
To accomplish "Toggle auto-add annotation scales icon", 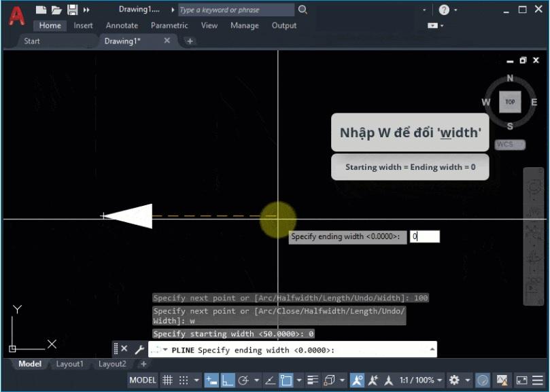I will 373,380.
